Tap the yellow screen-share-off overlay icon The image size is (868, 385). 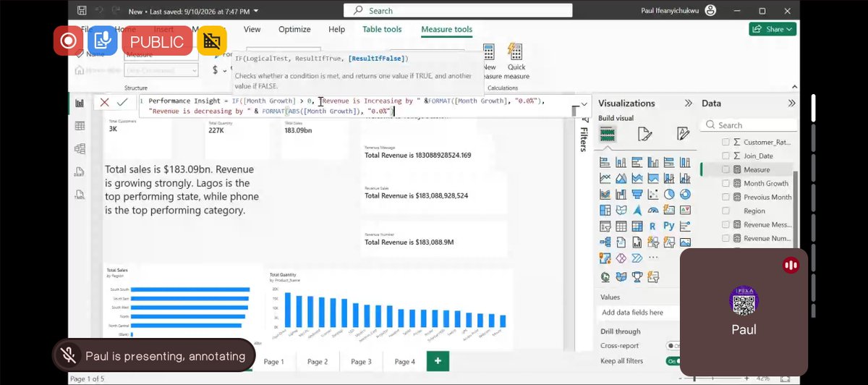click(211, 41)
